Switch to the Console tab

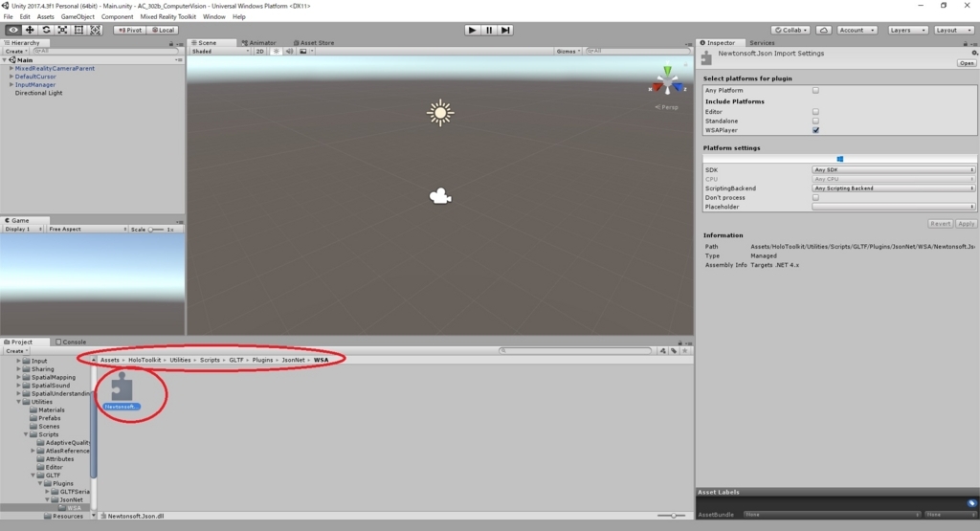coord(71,343)
